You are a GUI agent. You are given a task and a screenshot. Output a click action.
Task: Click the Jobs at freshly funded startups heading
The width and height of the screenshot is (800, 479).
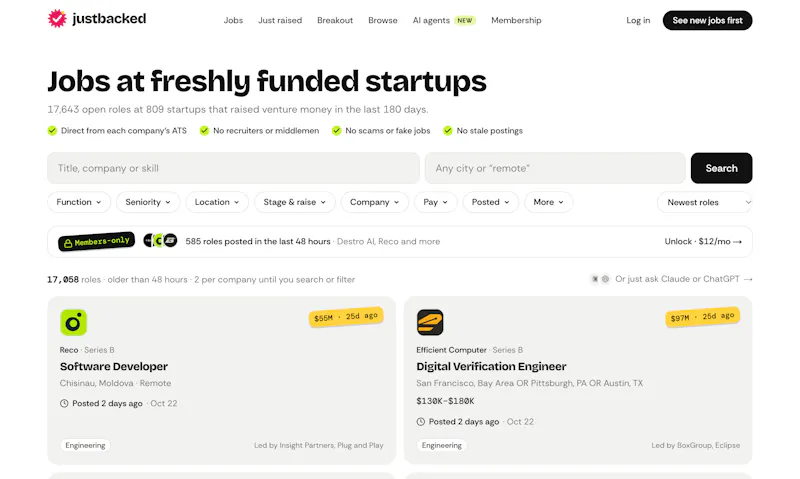tap(267, 82)
